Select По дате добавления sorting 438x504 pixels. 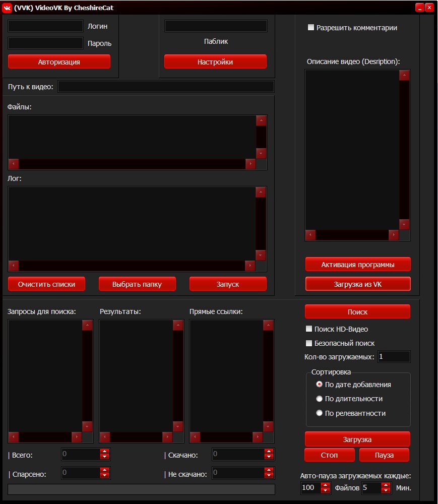point(319,385)
